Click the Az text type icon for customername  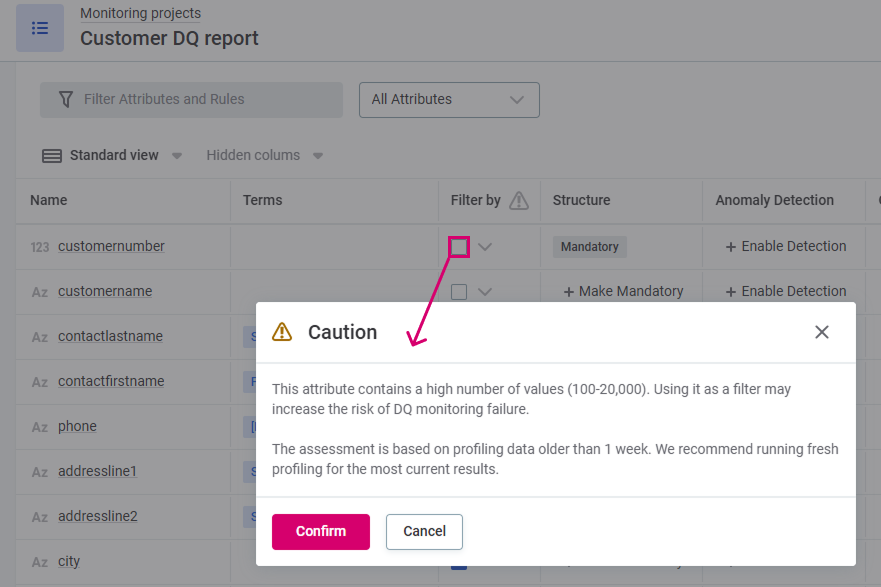[x=39, y=291]
